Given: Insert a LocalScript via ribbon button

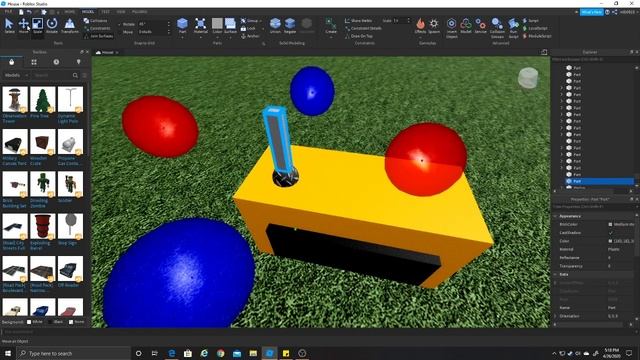Looking at the screenshot, I should 535,28.
